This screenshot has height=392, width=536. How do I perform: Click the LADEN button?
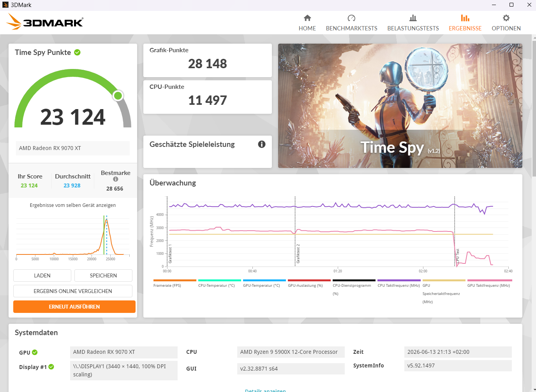pos(42,275)
